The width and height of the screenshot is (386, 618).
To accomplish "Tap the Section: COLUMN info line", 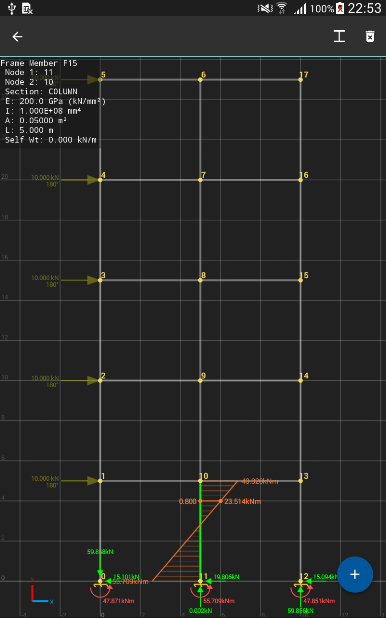I will tap(41, 92).
